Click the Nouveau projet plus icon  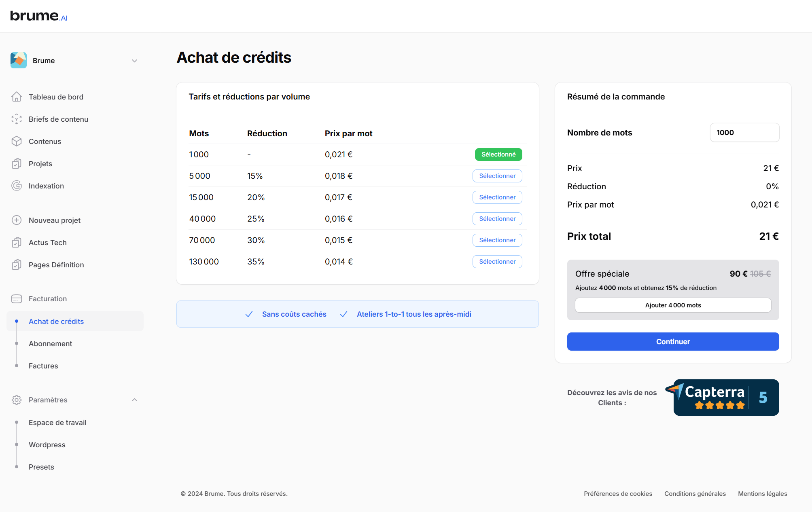17,220
